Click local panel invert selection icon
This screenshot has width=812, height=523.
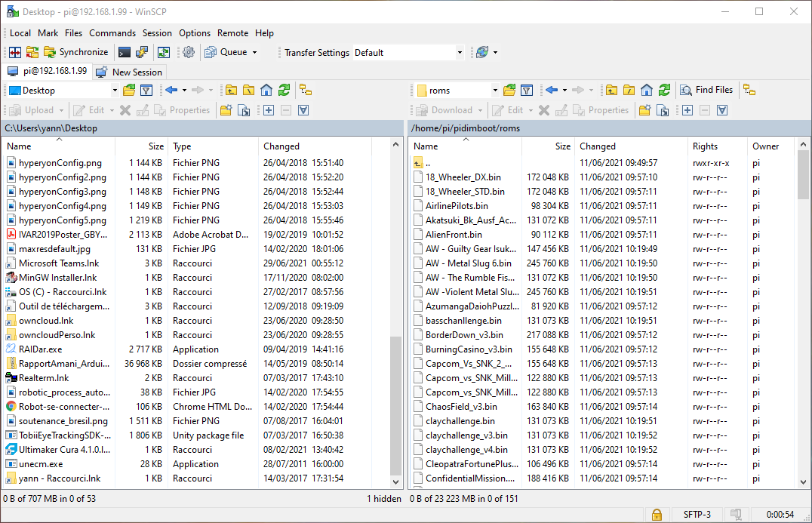tap(303, 110)
